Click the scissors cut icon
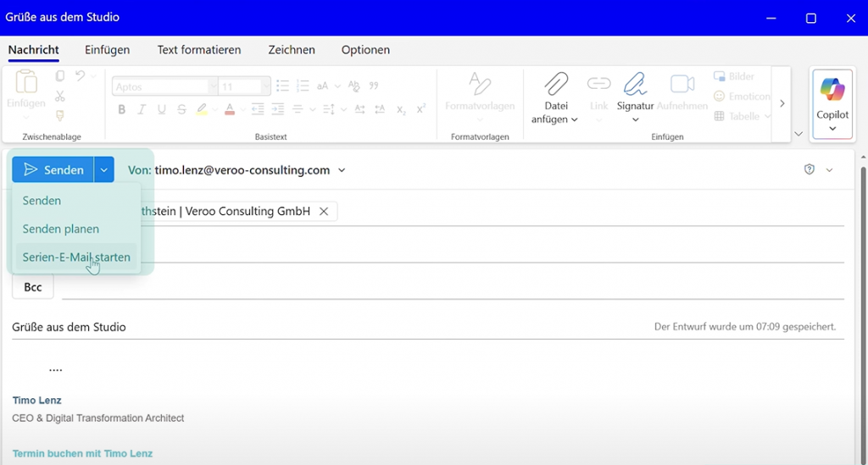Viewport: 868px width, 465px height. [x=60, y=97]
